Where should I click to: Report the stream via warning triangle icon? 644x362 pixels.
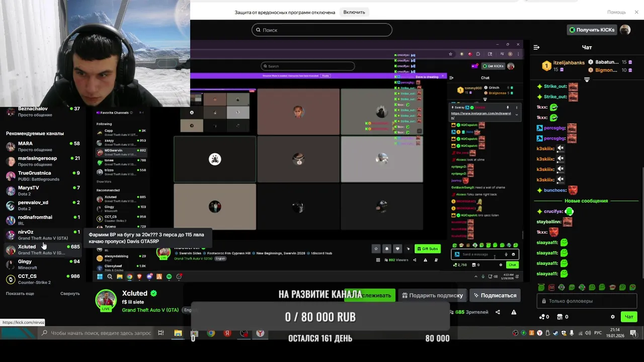(x=514, y=312)
